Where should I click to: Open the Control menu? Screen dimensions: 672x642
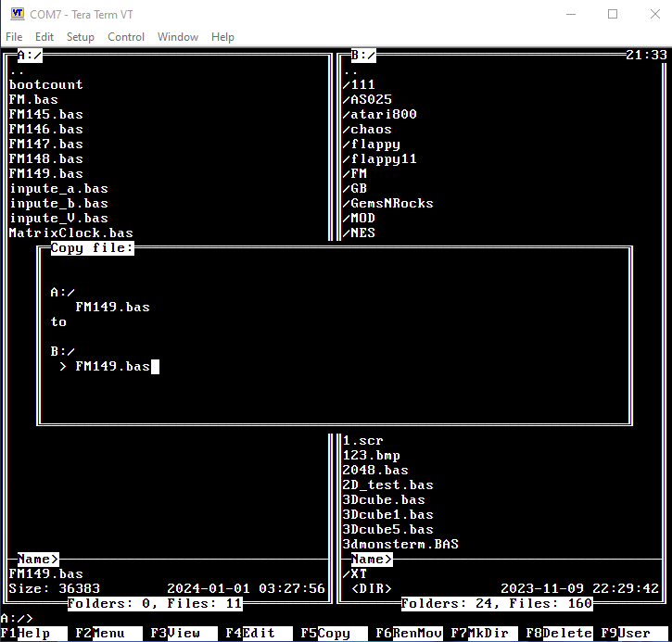[x=126, y=37]
